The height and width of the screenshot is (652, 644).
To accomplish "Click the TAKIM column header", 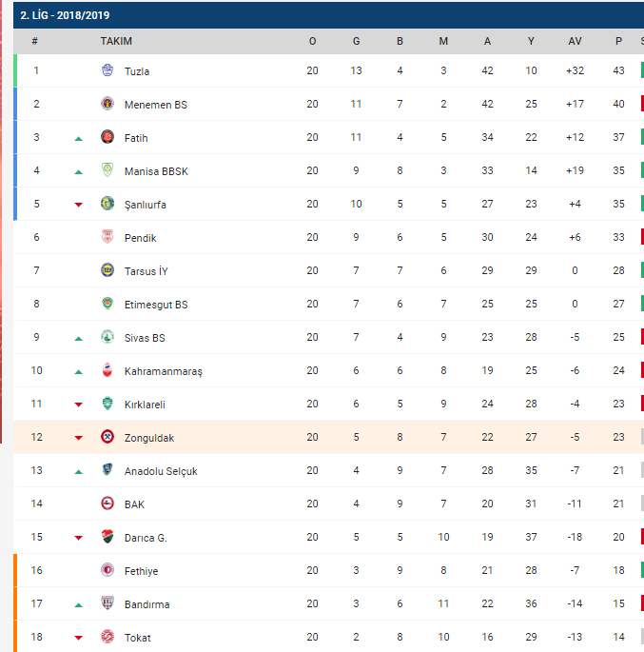I will tap(116, 41).
